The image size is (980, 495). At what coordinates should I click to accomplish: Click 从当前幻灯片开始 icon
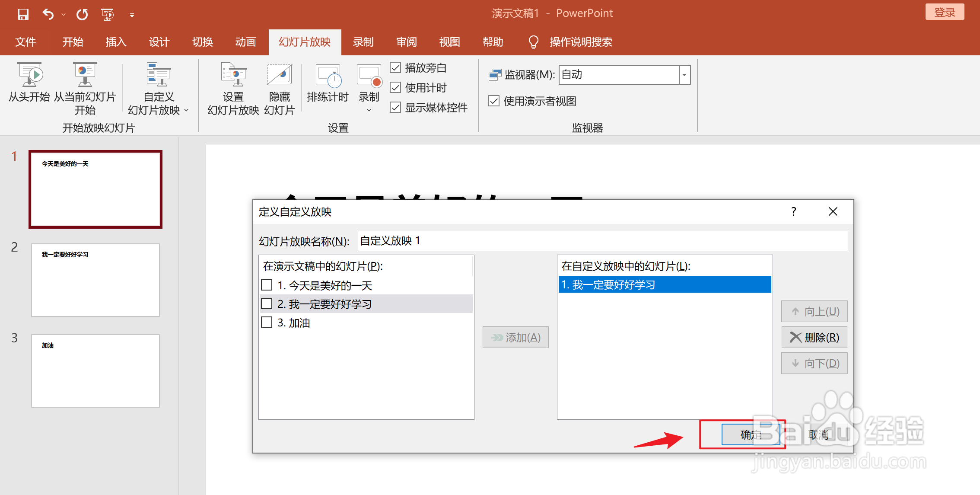coord(85,73)
